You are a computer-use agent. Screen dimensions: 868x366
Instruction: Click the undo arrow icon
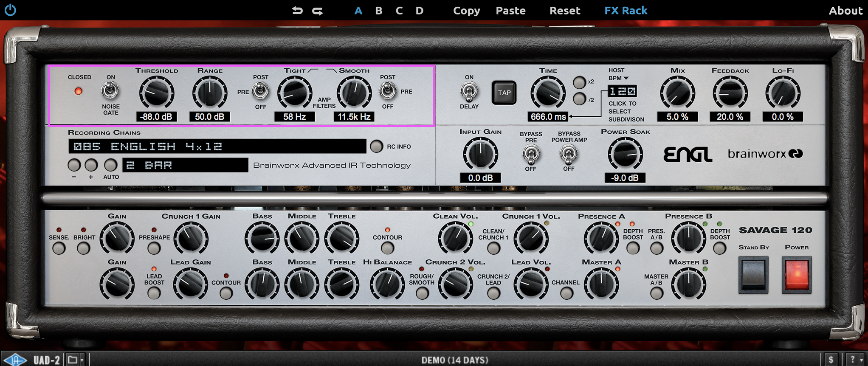(297, 11)
